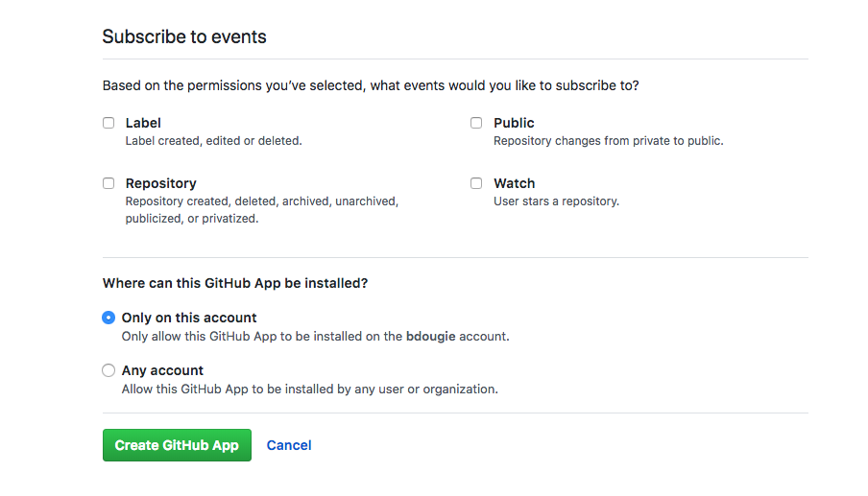This screenshot has width=868, height=496.
Task: Click 'Where can this GitHub App be installed?' heading
Action: (235, 283)
